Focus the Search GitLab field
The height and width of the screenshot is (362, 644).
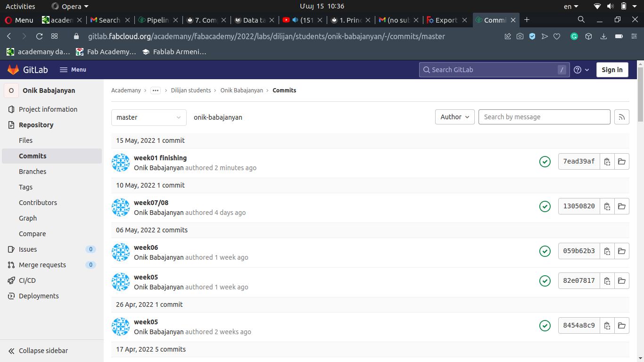(x=494, y=70)
